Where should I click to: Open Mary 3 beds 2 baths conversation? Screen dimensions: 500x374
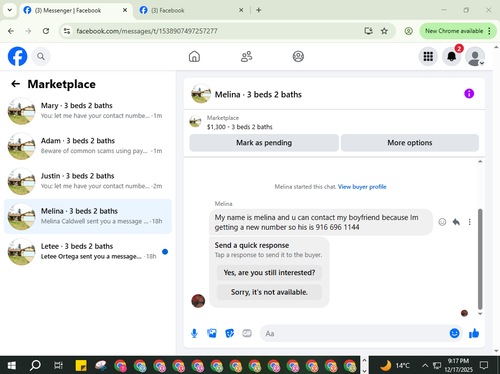[x=88, y=111]
